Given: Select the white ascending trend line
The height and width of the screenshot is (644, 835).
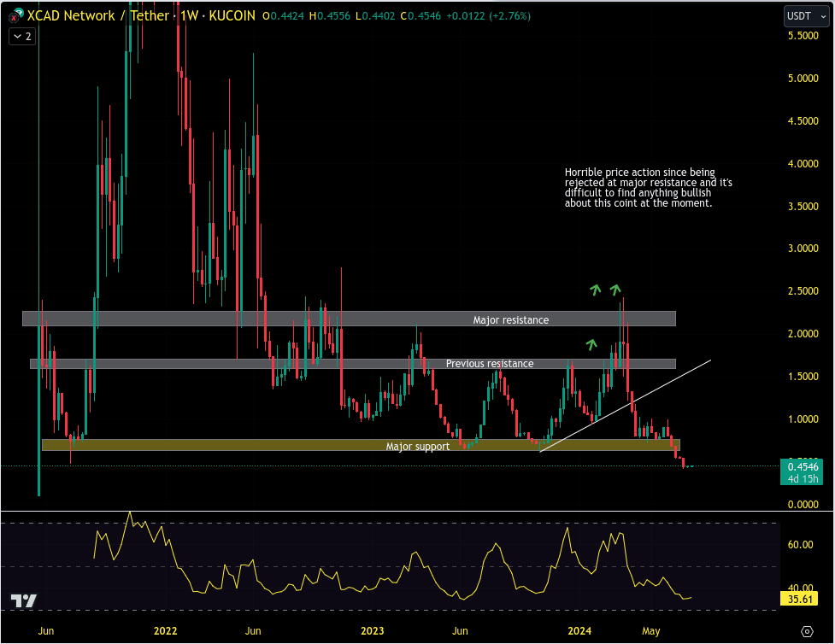Looking at the screenshot, I should tap(626, 406).
